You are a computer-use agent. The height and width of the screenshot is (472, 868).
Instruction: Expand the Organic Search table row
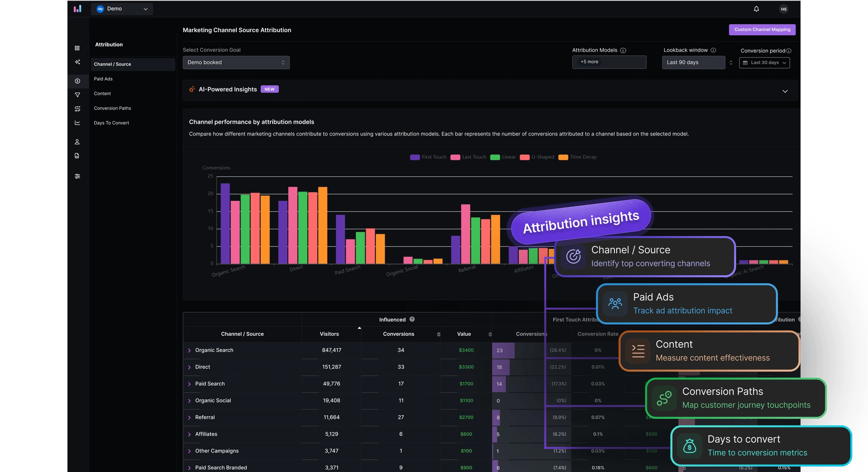point(189,350)
